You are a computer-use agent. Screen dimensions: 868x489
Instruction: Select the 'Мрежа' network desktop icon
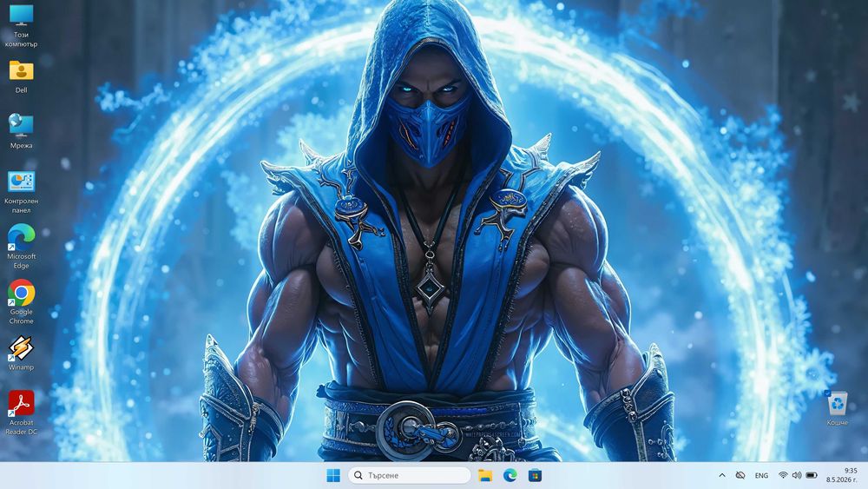point(21,130)
